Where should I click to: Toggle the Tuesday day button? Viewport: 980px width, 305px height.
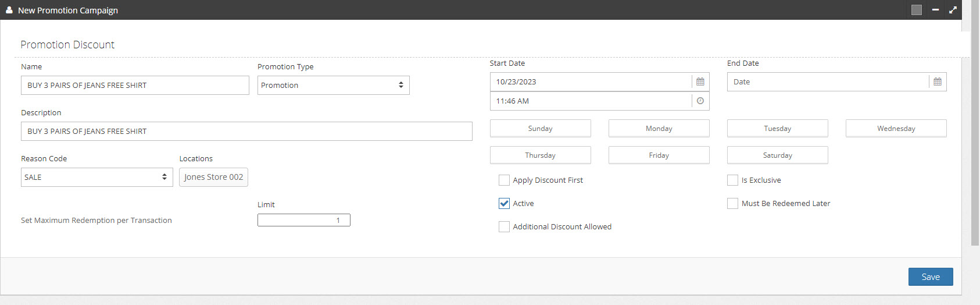[x=777, y=129]
